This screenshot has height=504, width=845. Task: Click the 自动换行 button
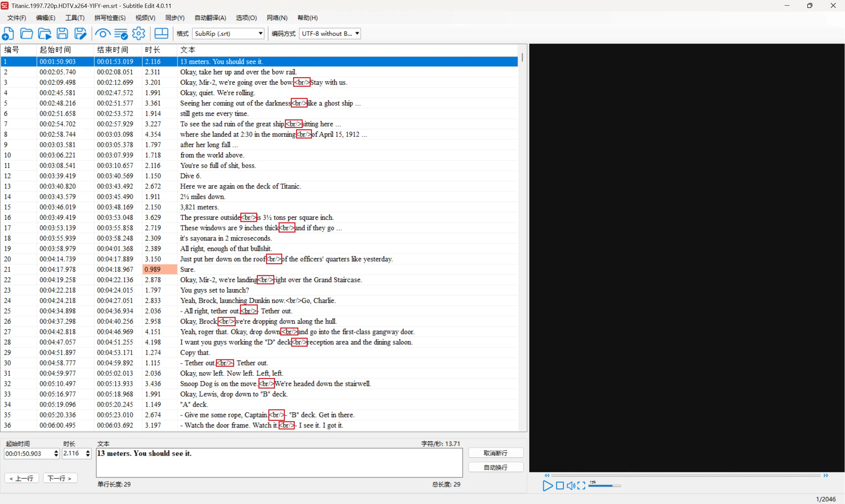(x=495, y=468)
